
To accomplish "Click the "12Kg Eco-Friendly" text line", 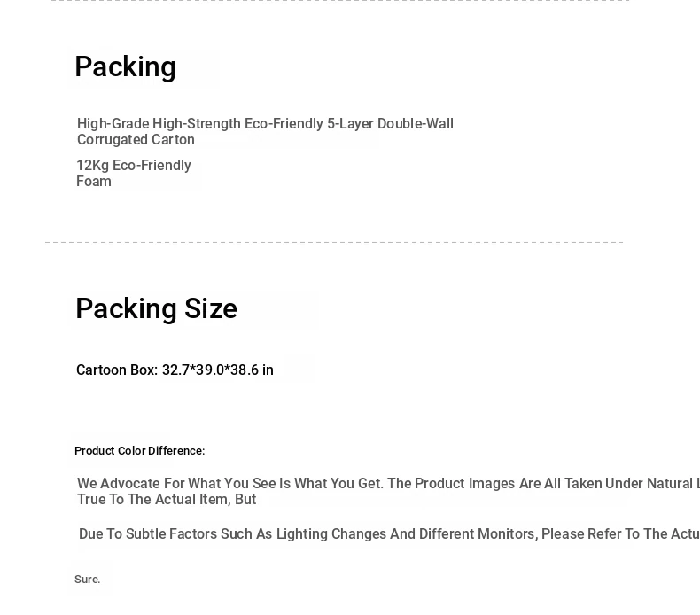I will pos(134,166).
